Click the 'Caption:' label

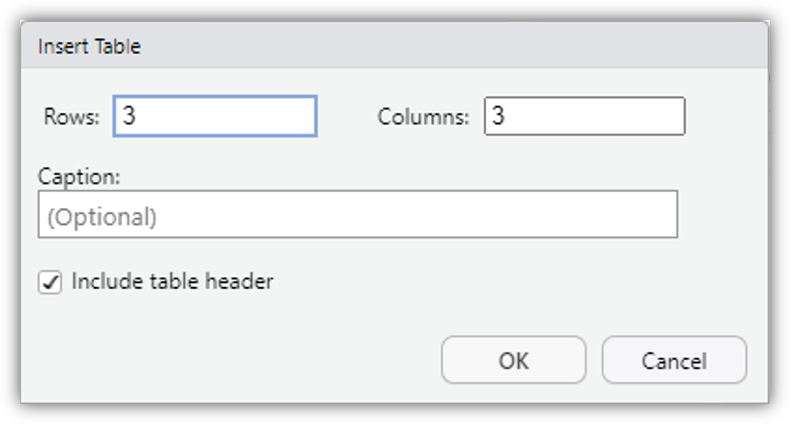79,176
